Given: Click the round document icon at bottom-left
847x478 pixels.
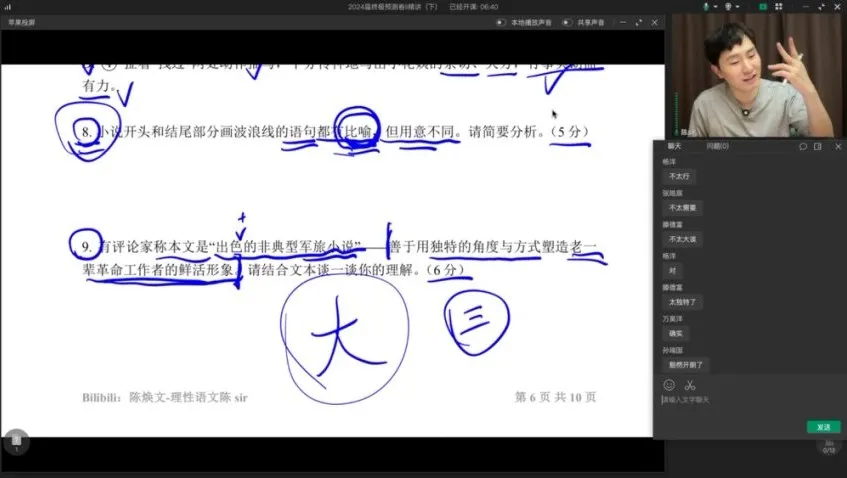Looking at the screenshot, I should coord(15,442).
